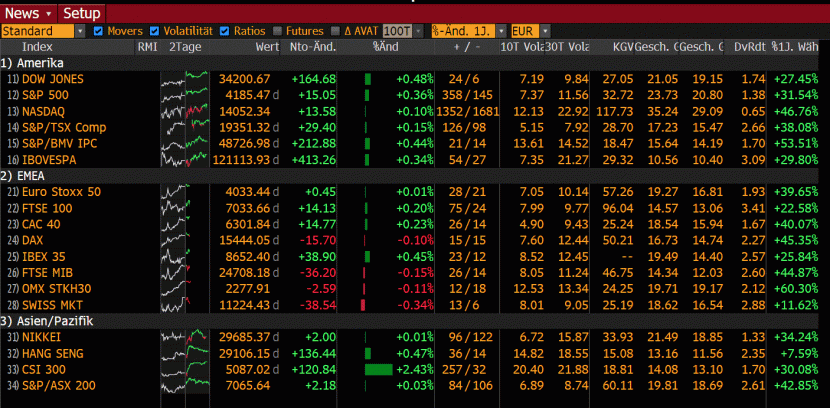Open the DAX index
This screenshot has width=830, height=408.
(x=32, y=241)
